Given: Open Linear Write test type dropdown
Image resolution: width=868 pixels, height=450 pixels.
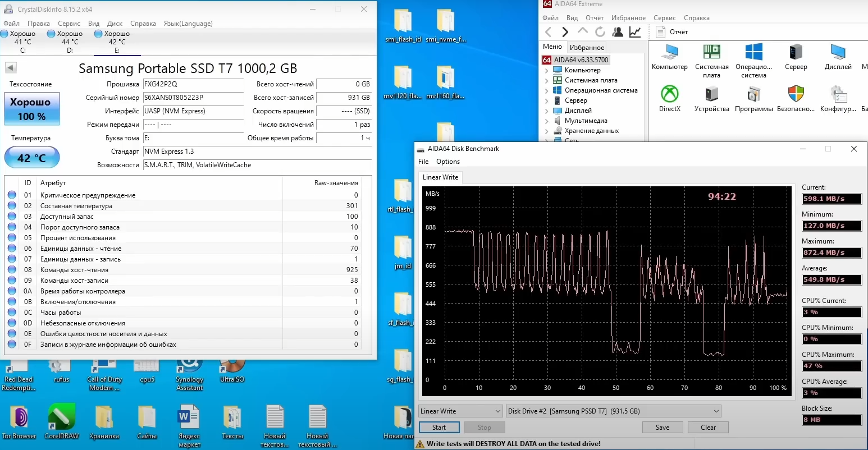Looking at the screenshot, I should pyautogui.click(x=460, y=411).
